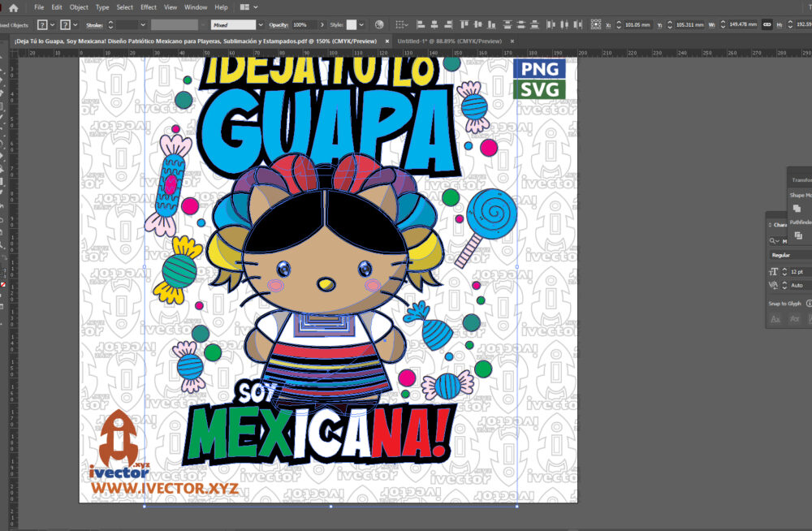
Task: Click the Fill color question-mark swatch
Action: click(42, 25)
